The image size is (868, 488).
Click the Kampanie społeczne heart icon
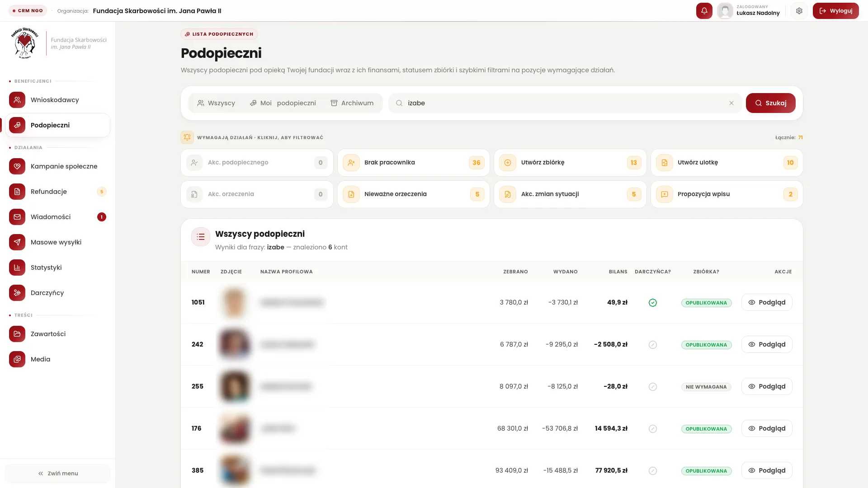[17, 166]
